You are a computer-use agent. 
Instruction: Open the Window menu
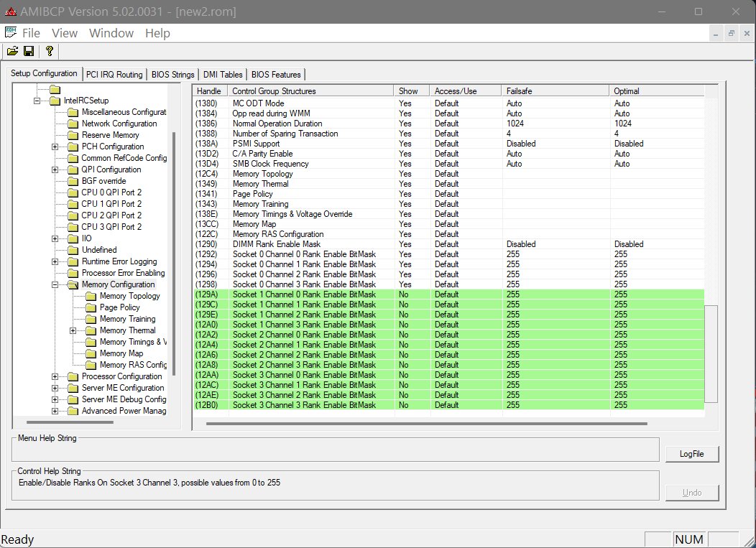(x=111, y=33)
